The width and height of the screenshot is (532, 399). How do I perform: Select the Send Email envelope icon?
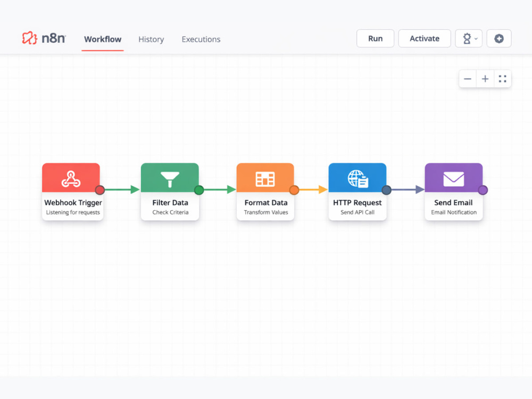[454, 179]
